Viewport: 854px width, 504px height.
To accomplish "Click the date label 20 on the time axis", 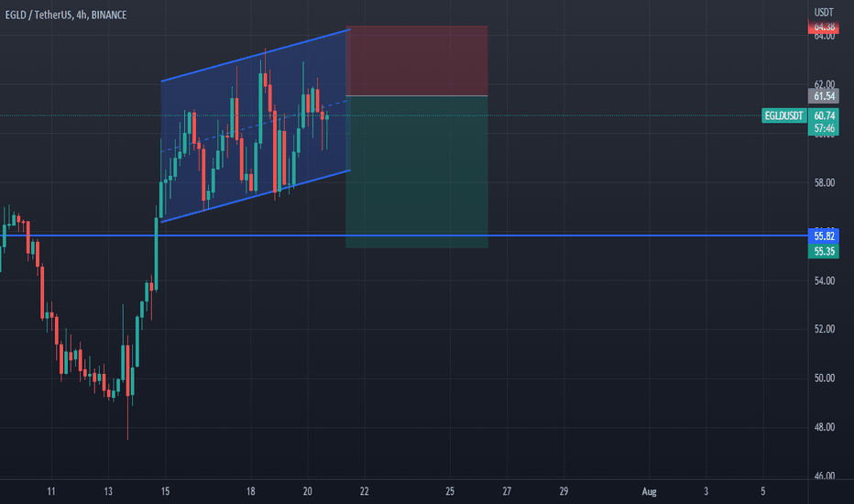I will coord(308,491).
